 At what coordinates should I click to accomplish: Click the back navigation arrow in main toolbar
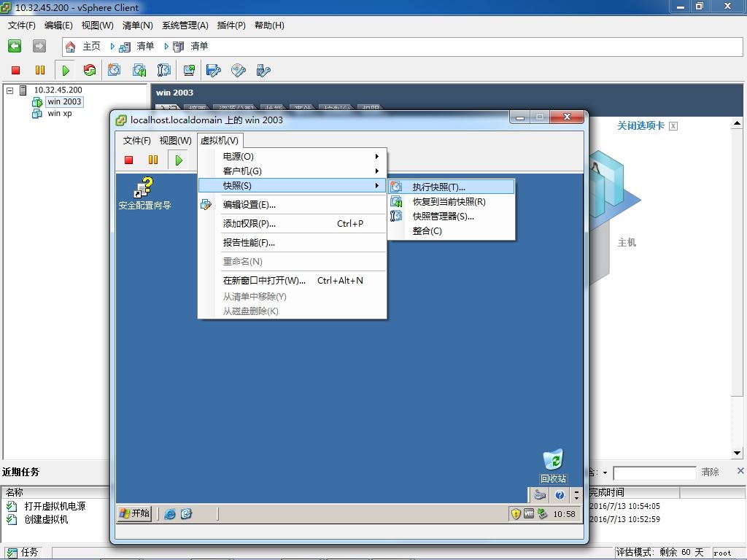pyautogui.click(x=15, y=46)
